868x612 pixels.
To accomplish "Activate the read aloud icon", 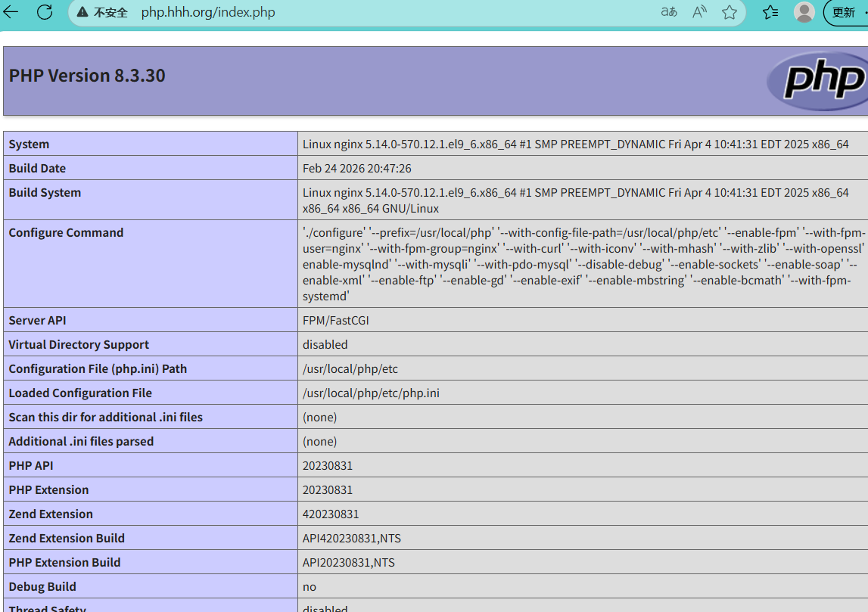I will [x=700, y=11].
